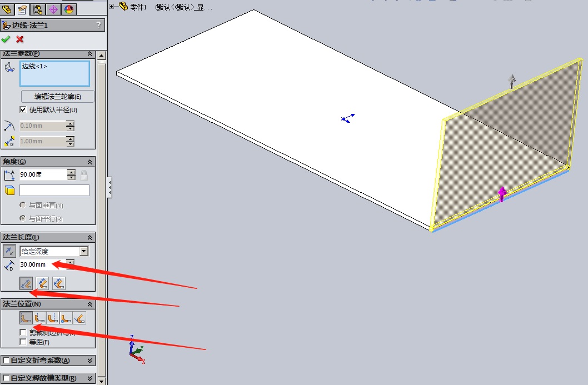This screenshot has width=588, height=385.
Task: Click the reverse direction button for flange length
Action: (9, 251)
